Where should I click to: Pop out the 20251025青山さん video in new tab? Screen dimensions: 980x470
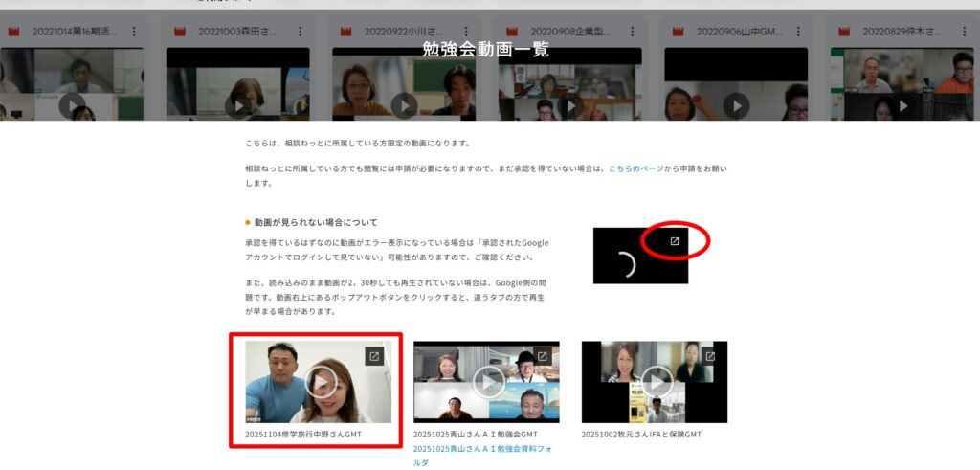pos(543,356)
